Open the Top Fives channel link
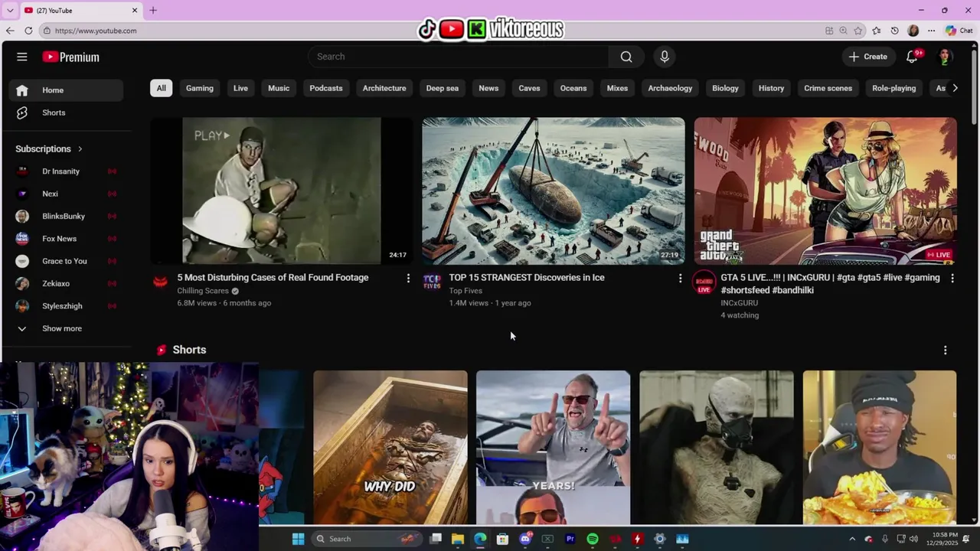This screenshot has width=980, height=551. (x=465, y=291)
